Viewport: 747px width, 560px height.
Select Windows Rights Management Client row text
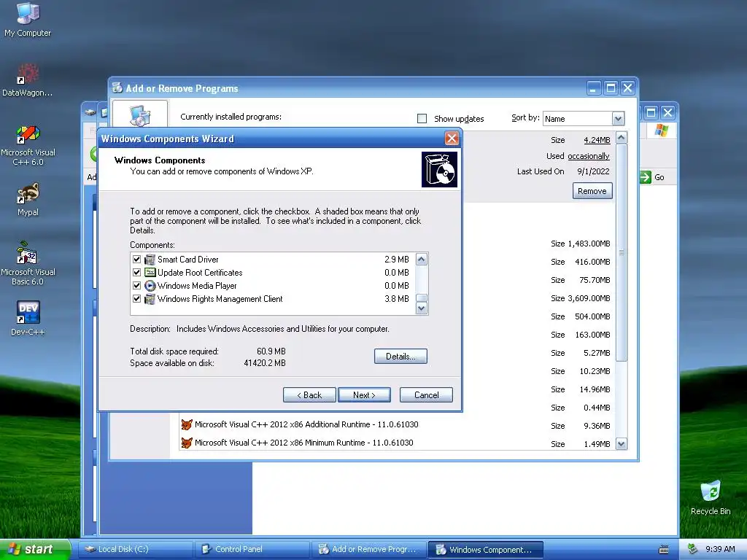coord(220,299)
